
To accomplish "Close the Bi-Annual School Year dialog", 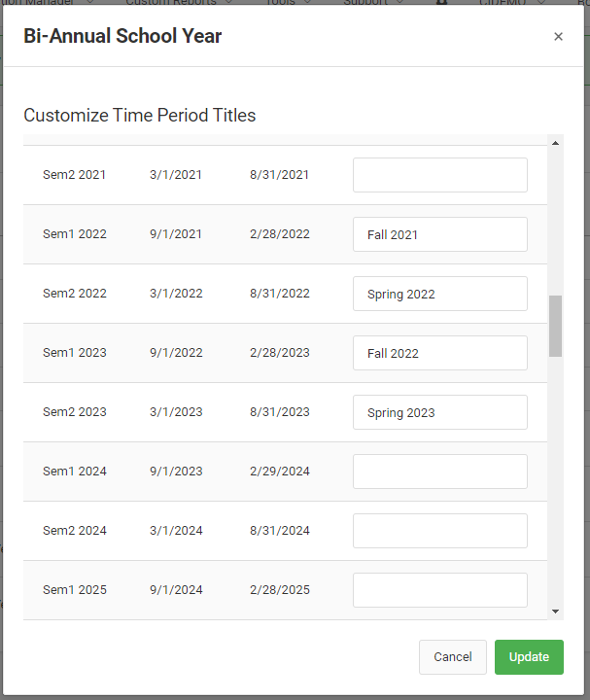I will pyautogui.click(x=558, y=37).
